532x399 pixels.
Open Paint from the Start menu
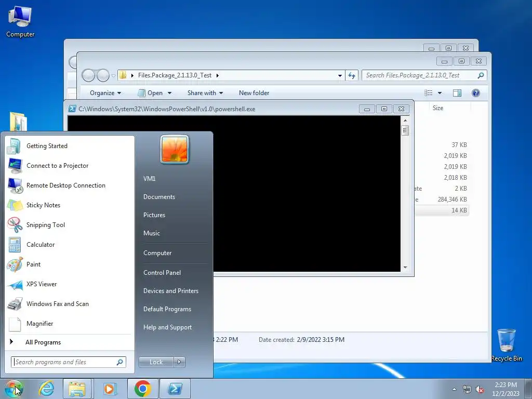(x=70, y=264)
